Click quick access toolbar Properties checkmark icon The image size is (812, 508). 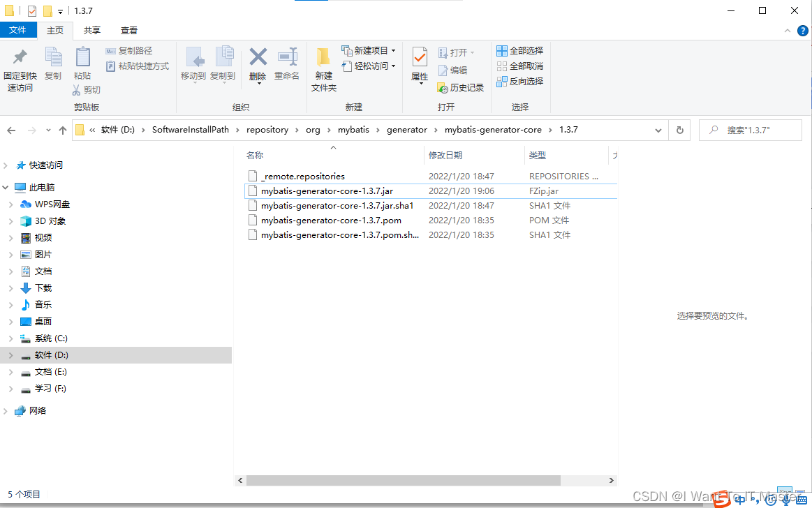(x=32, y=11)
